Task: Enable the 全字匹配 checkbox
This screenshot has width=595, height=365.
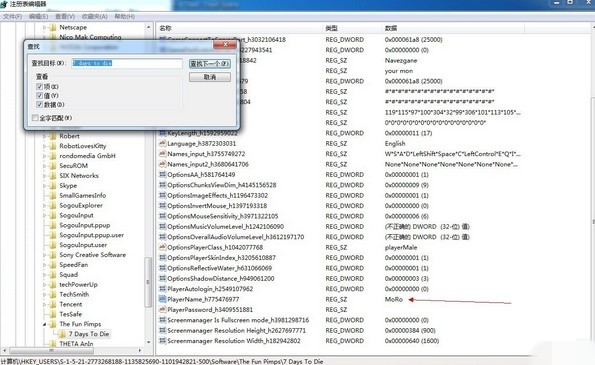Action: click(35, 118)
